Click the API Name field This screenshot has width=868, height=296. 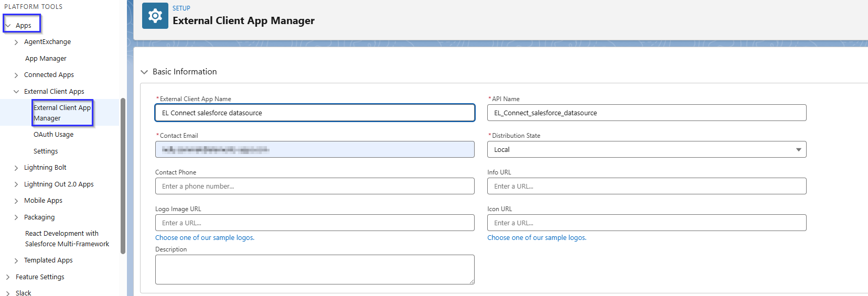647,113
